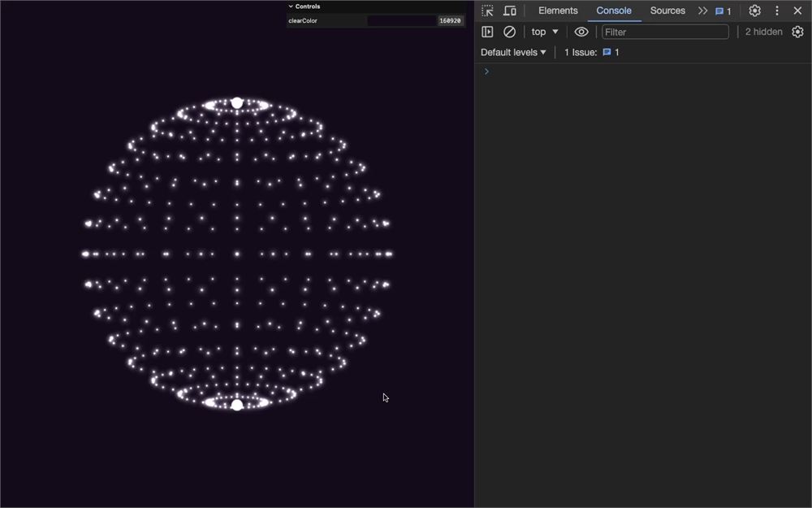812x508 pixels.
Task: Show more DevTools tabs chevron
Action: pos(702,11)
